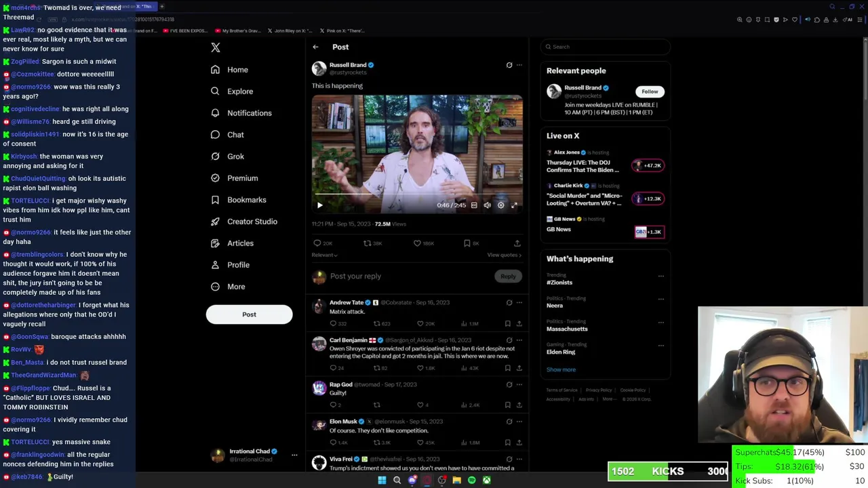Click the Bookmarks icon in the sidebar

point(215,200)
